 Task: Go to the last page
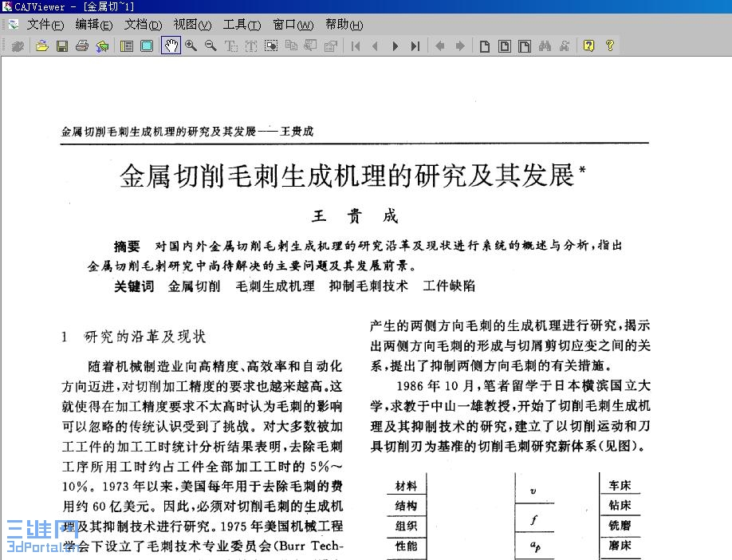pyautogui.click(x=415, y=45)
